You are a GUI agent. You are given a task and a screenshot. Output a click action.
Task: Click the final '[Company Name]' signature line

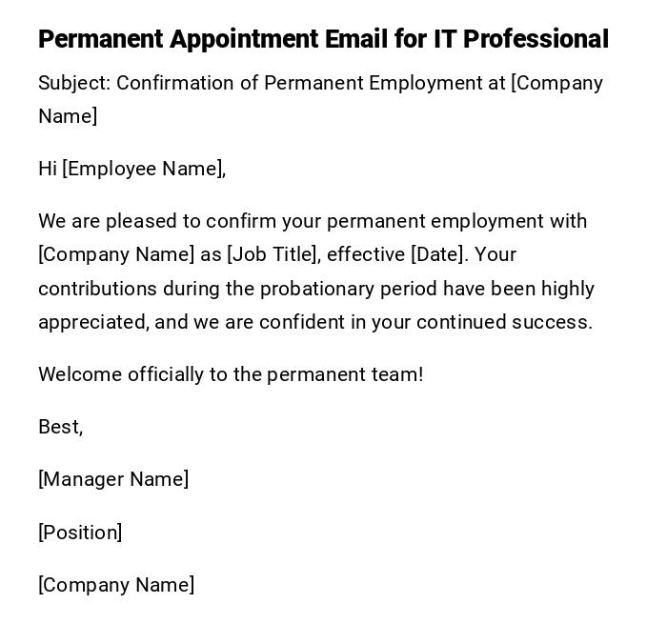(x=116, y=585)
